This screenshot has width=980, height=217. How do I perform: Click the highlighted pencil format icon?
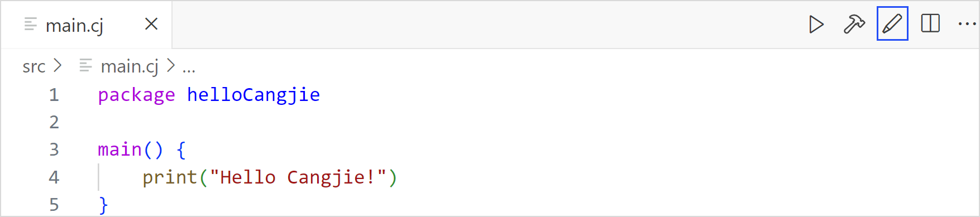pos(892,23)
